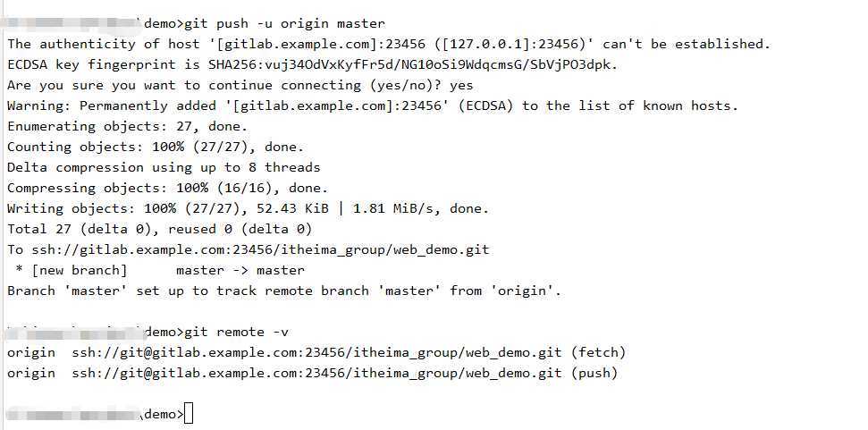Click the 'git push -u origin master' command
This screenshot has width=868, height=430.
[x=284, y=24]
